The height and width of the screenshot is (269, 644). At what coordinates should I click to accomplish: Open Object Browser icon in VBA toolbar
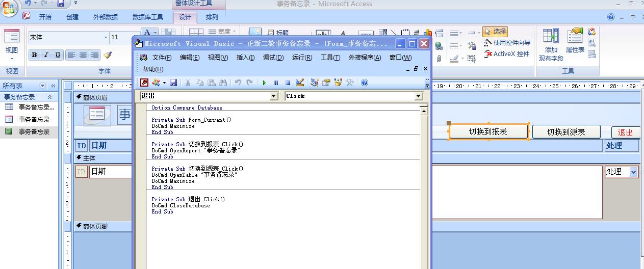click(x=338, y=83)
